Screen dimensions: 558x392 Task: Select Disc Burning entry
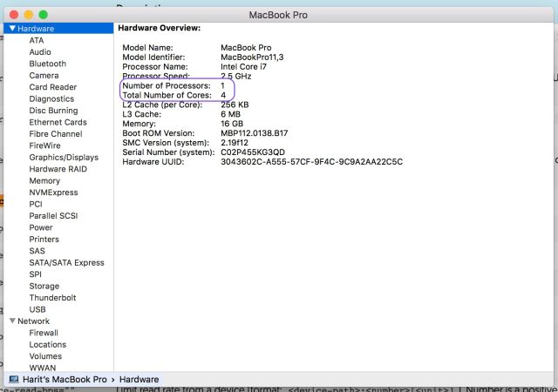pos(53,111)
